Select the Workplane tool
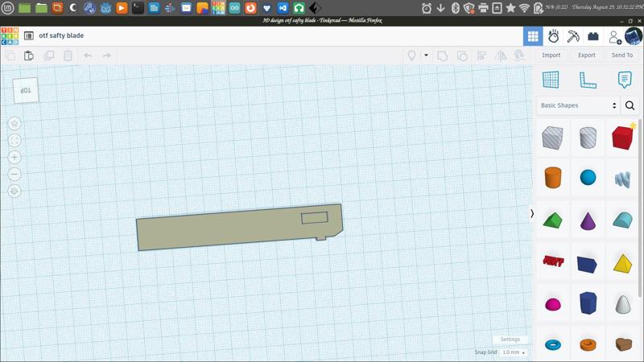This screenshot has height=362, width=644. (x=551, y=80)
